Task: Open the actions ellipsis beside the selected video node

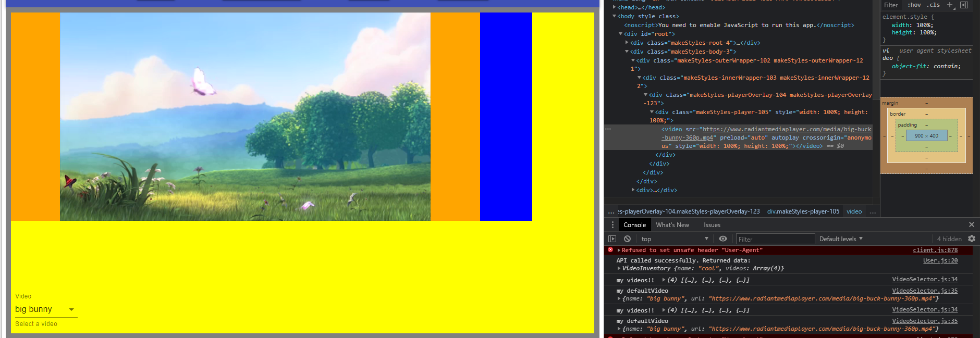Action: 608,129
